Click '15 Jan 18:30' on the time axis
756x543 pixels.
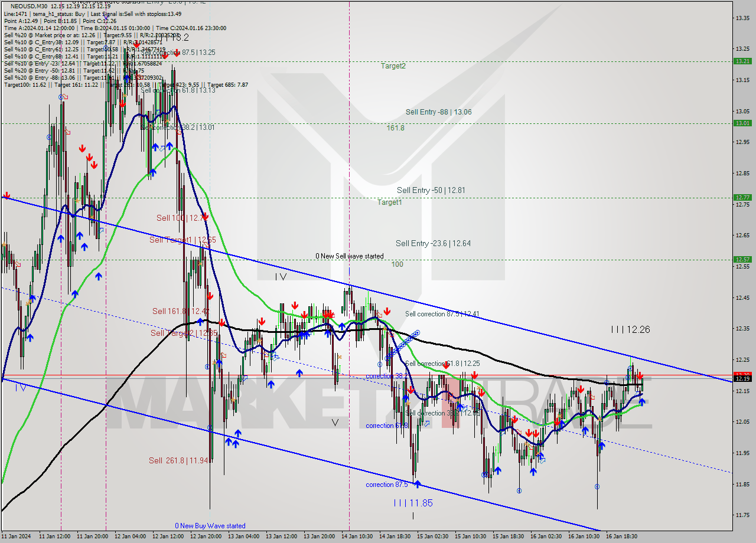click(508, 537)
